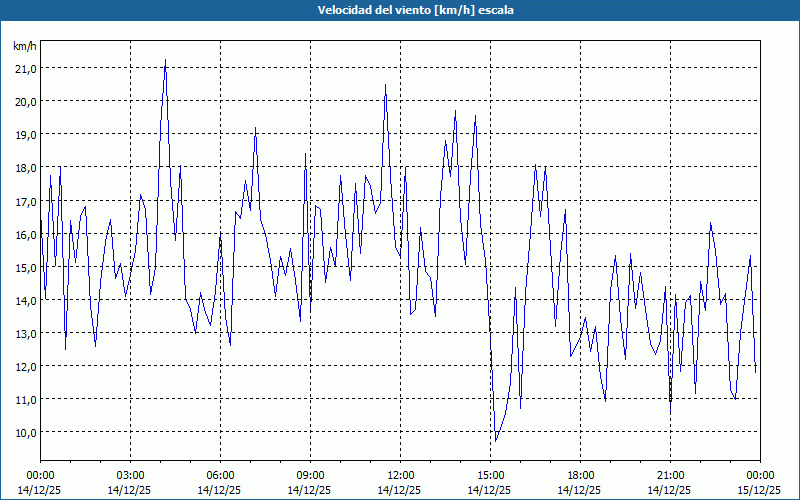Click the 15/12/25 date label
800x500 pixels.
(760, 490)
